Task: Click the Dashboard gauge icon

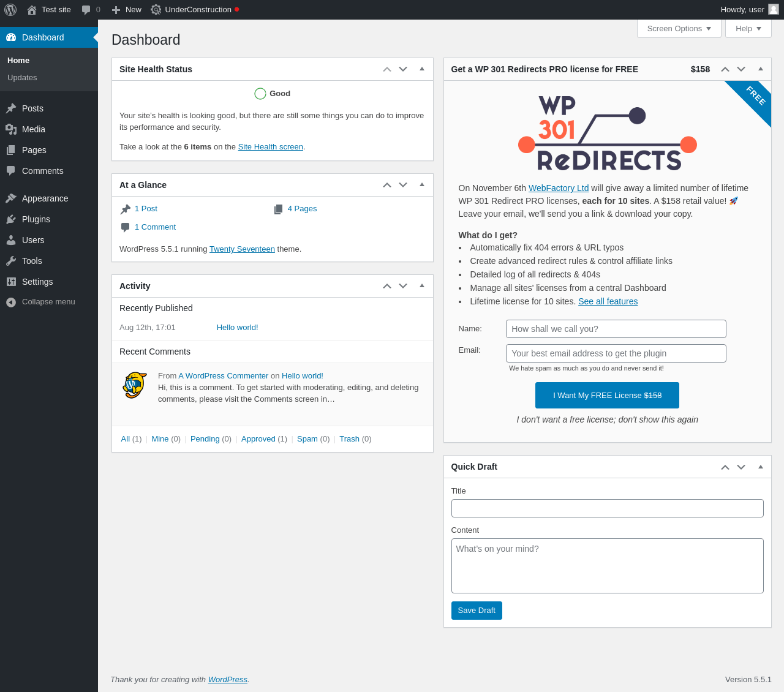Action: click(11, 37)
